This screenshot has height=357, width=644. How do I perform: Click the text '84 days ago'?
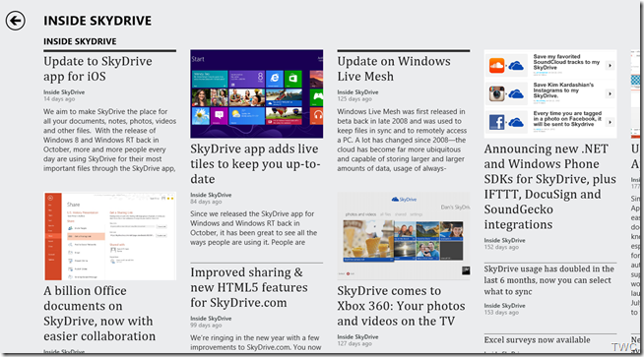206,202
